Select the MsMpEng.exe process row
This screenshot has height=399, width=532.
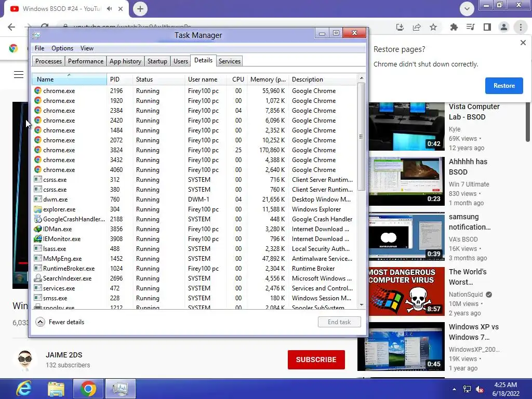(195, 259)
